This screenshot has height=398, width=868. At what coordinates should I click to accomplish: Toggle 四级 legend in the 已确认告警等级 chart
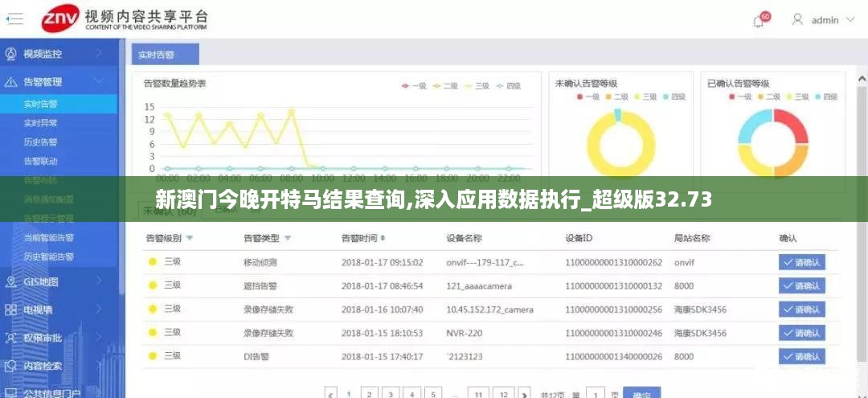pos(827,96)
